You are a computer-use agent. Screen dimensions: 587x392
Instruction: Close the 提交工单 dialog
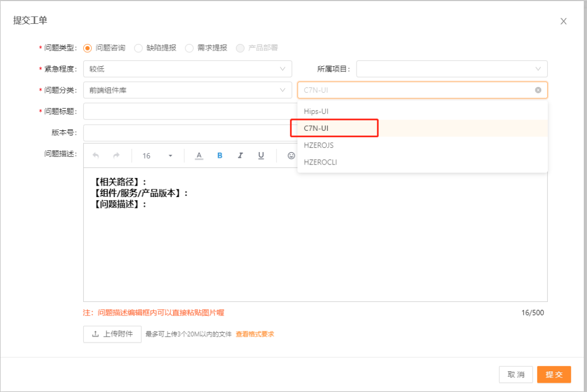(x=563, y=21)
